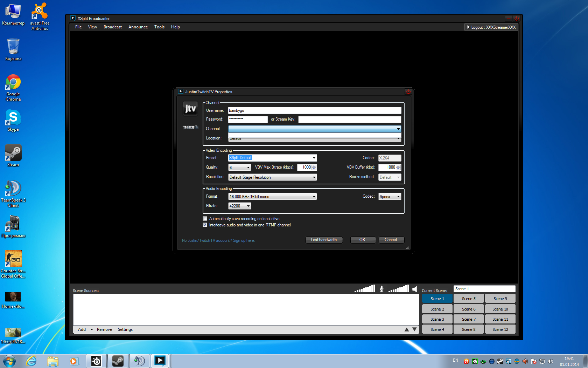This screenshot has width=588, height=368.
Task: Click the Test bandwidth button
Action: tap(324, 240)
